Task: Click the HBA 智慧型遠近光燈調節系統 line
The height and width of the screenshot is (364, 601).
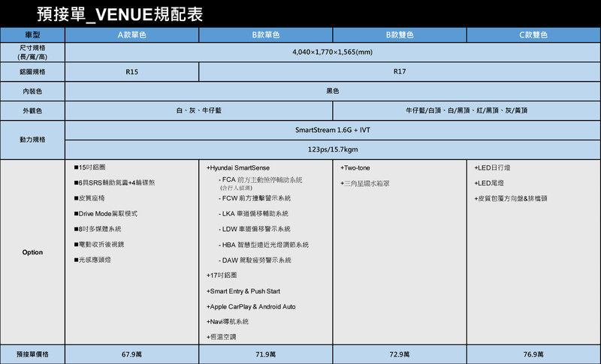Action: 264,245
